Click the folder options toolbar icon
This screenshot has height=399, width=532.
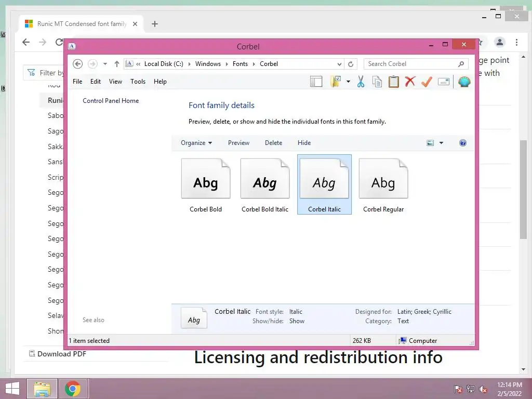[336, 82]
